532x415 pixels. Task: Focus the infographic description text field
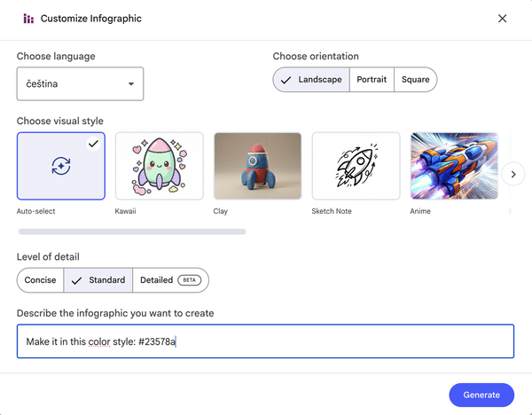(265, 341)
